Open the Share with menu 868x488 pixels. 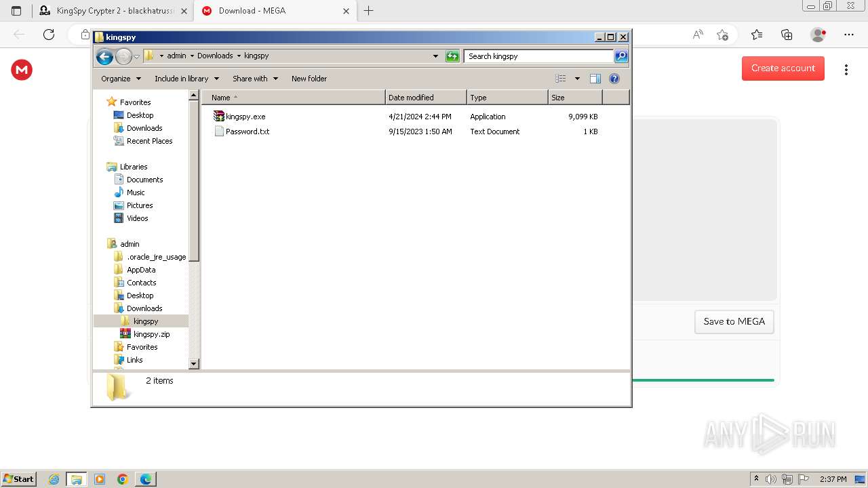tap(255, 79)
